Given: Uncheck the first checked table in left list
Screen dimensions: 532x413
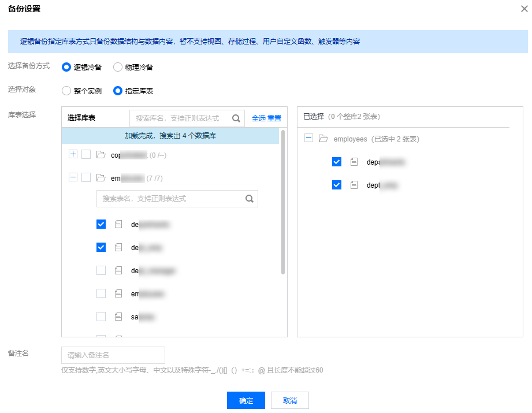Looking at the screenshot, I should [101, 224].
